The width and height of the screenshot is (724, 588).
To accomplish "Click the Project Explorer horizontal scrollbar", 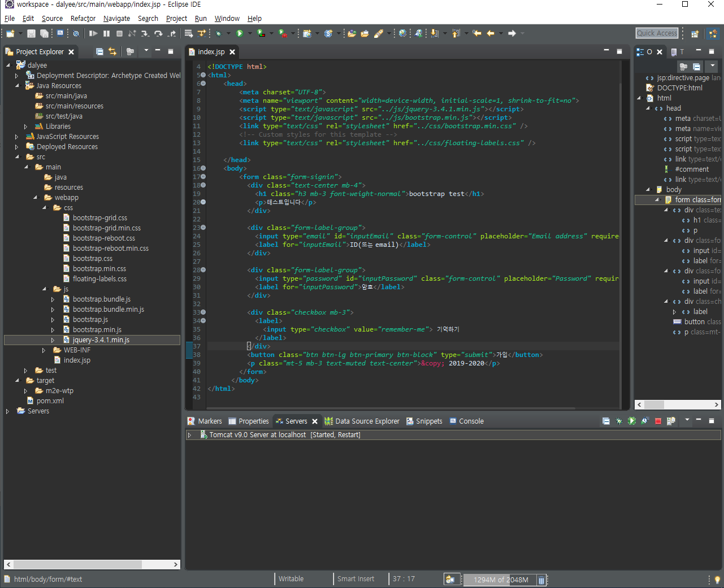I will pyautogui.click(x=92, y=564).
